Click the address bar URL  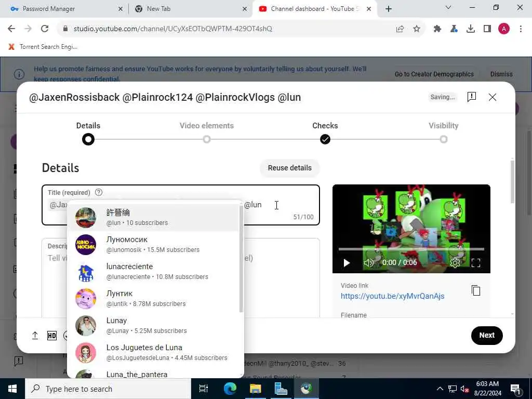pos(172,29)
